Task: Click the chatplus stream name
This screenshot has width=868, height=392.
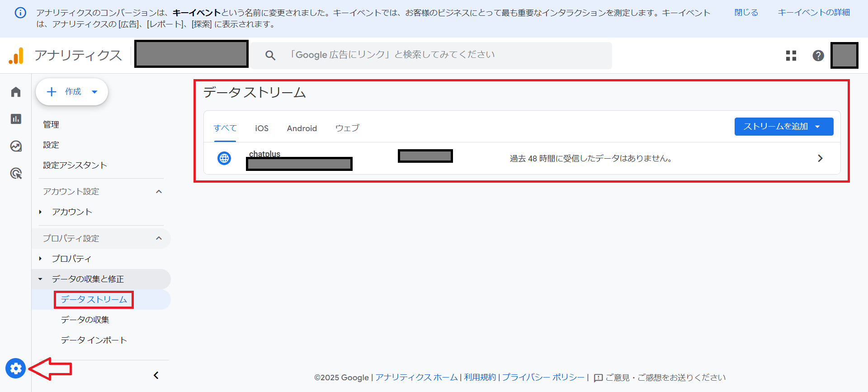Action: (x=265, y=154)
